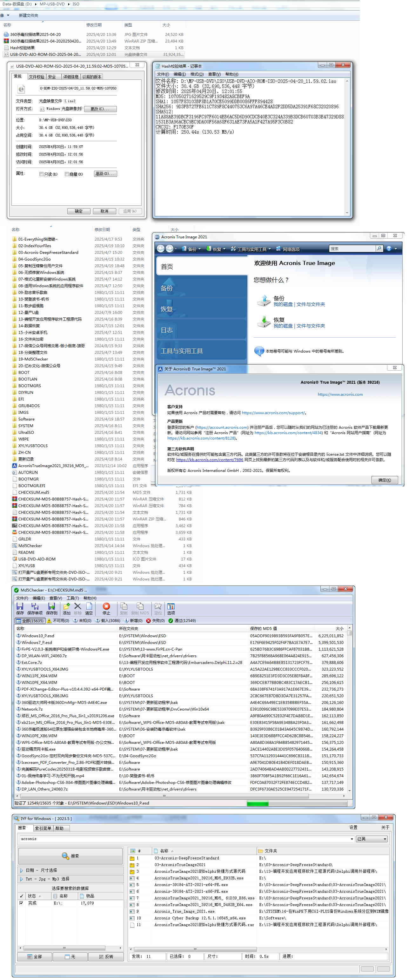Click the search (搜索) box in Acronis toolbar
This screenshot has width=408, height=980.
(x=352, y=248)
